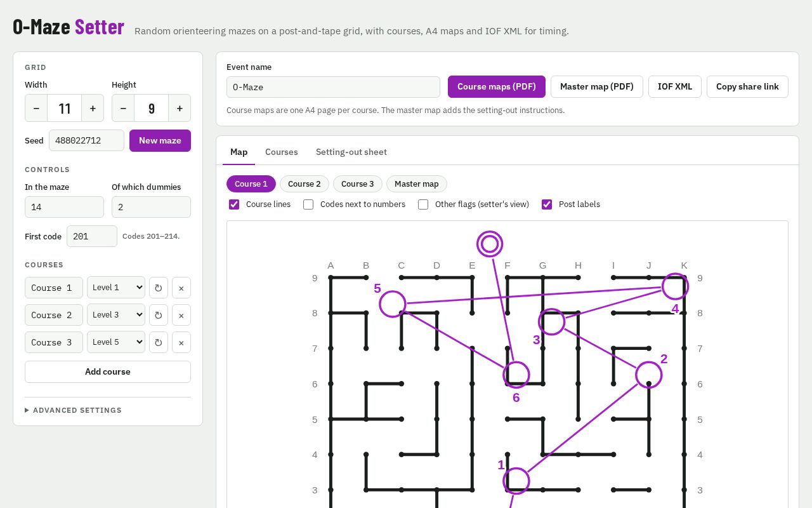
Task: Increase grid height with plus button
Action: [x=180, y=108]
